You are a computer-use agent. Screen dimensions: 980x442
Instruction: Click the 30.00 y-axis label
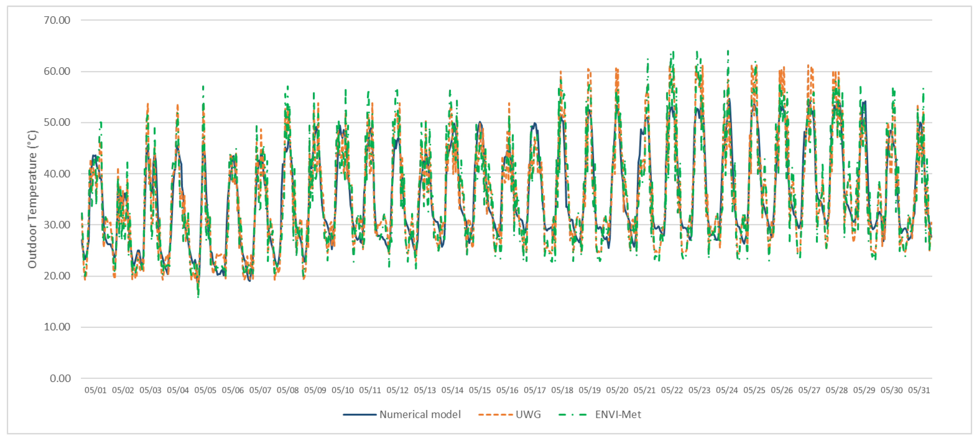pos(57,224)
